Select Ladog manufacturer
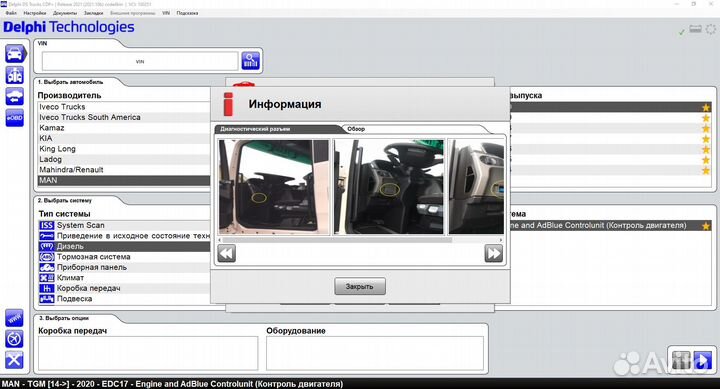Screen dimensions: 720x389 (124, 159)
